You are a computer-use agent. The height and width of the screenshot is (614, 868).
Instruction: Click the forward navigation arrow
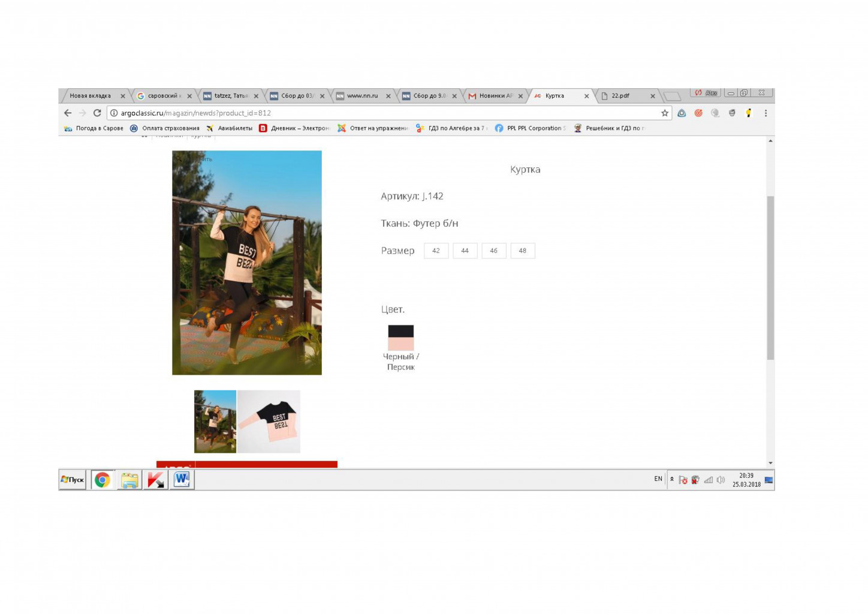83,113
